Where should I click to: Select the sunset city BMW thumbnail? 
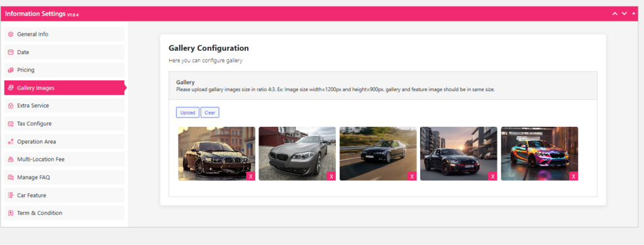(x=458, y=153)
